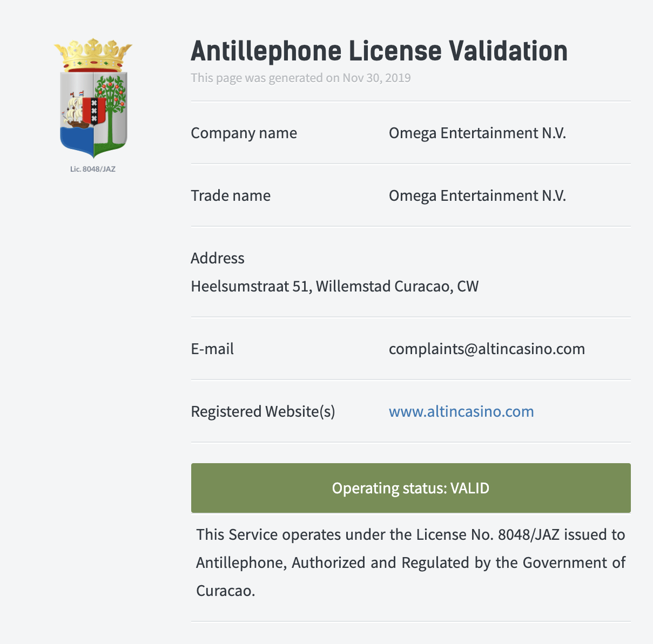Click the Lic. 8048/JAZ caption under crest
Screen dimensions: 653x644
click(x=93, y=169)
